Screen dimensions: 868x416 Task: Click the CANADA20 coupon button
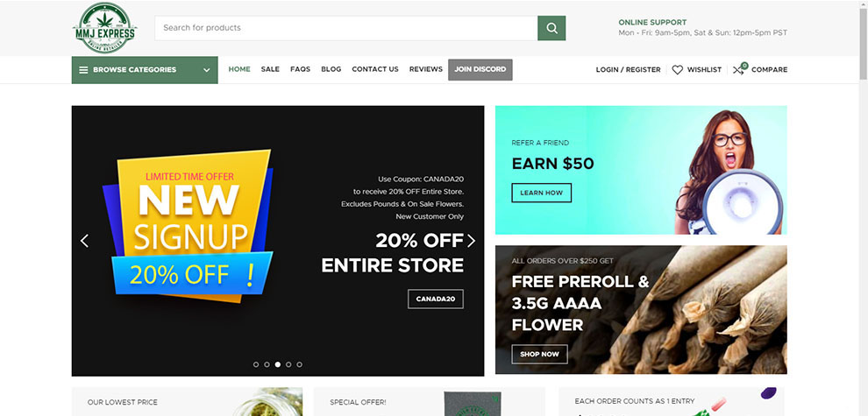coord(436,299)
